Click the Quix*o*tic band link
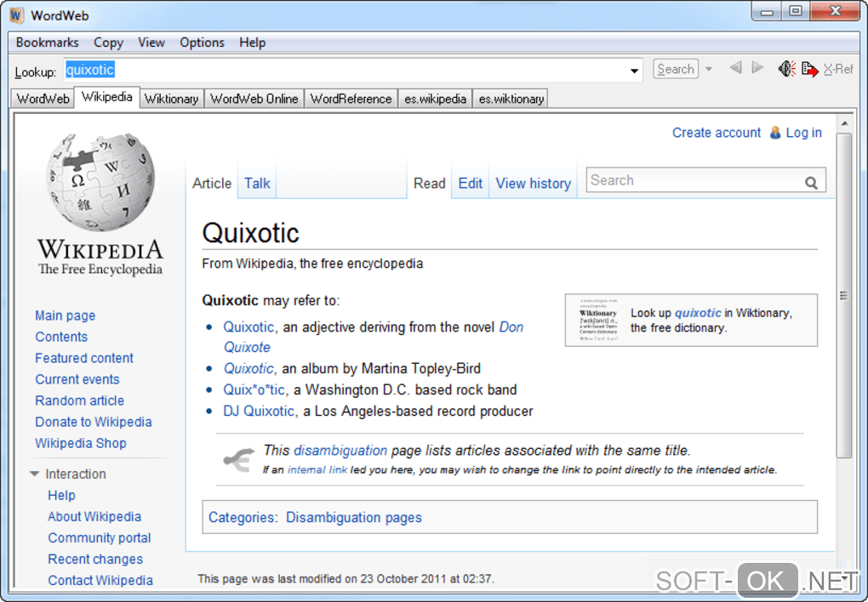Image resolution: width=868 pixels, height=602 pixels. 254,389
